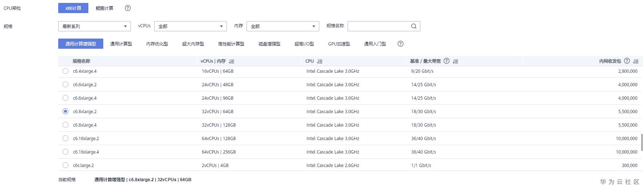The image size is (644, 191).
Task: Open the 内存 全部 dropdown
Action: click(x=283, y=26)
